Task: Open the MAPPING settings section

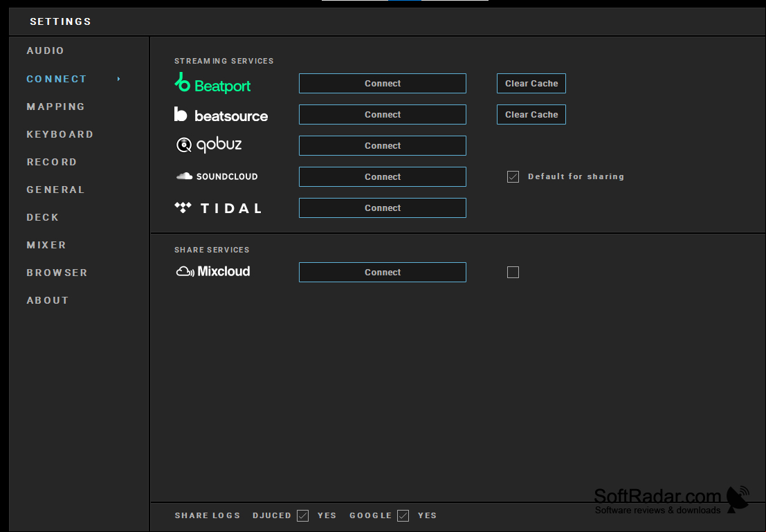Action: (x=55, y=107)
